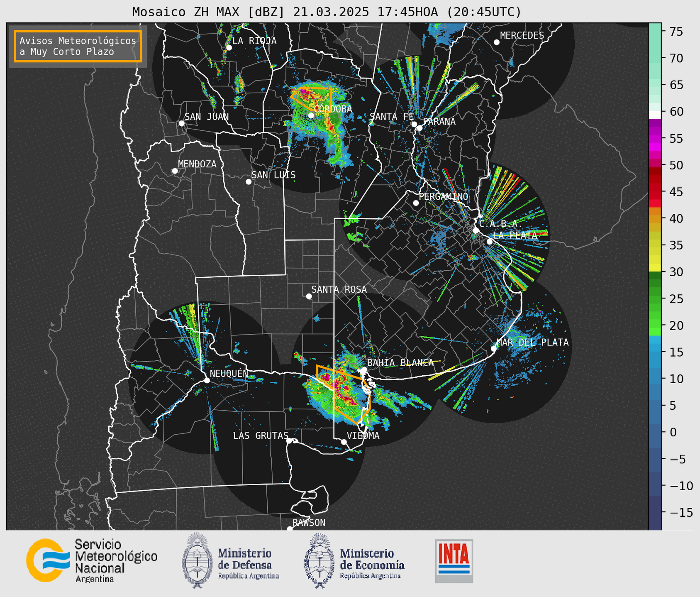700x597 pixels.
Task: Click the INTA logo
Action: (454, 561)
